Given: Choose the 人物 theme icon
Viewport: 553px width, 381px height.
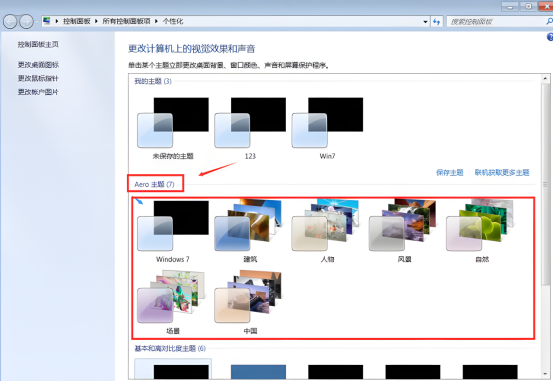Looking at the screenshot, I should pyautogui.click(x=327, y=231).
